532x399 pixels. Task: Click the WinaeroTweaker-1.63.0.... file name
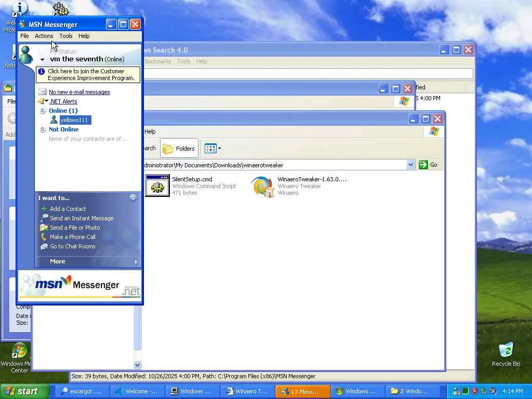coord(312,179)
